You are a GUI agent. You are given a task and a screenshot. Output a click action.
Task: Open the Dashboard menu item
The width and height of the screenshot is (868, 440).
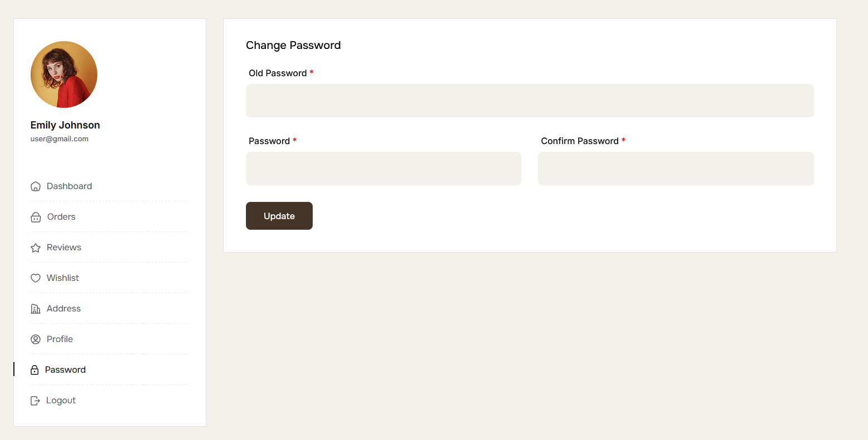[x=70, y=186]
